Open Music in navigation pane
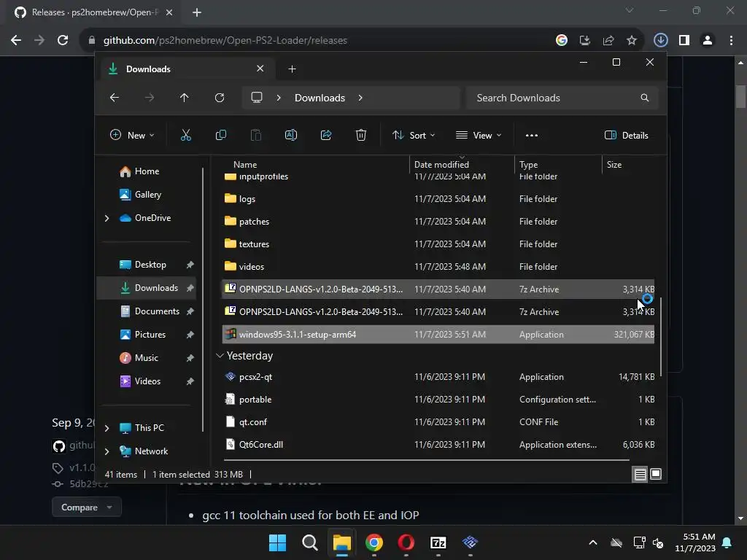Screen dimensions: 747x560 click(x=146, y=358)
